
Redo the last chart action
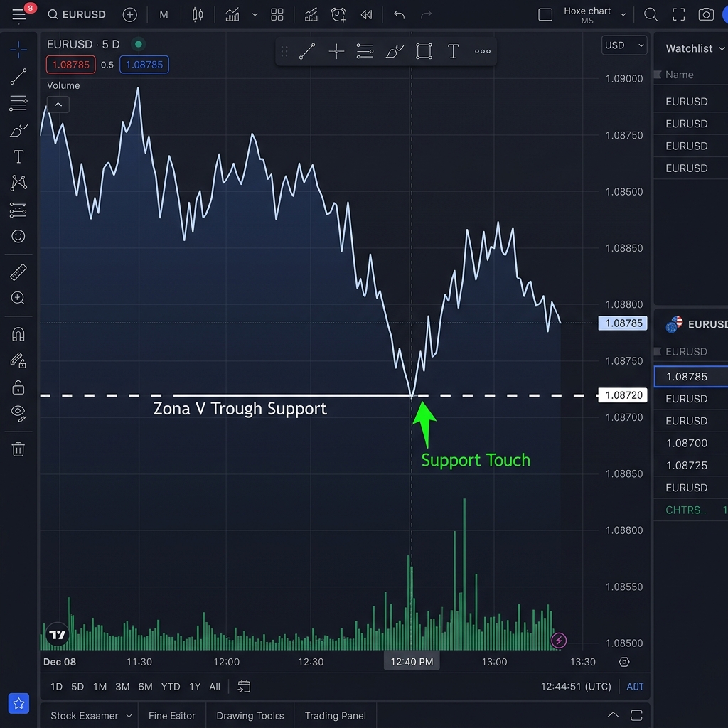427,15
